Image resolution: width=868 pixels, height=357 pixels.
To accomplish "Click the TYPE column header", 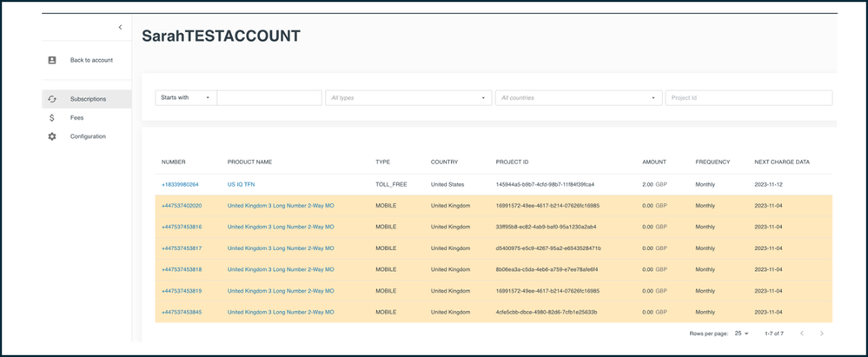I will [x=382, y=162].
